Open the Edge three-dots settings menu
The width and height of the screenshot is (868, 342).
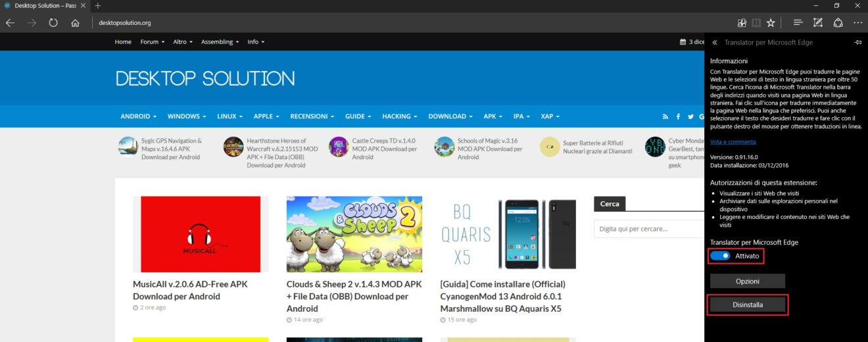[857, 23]
